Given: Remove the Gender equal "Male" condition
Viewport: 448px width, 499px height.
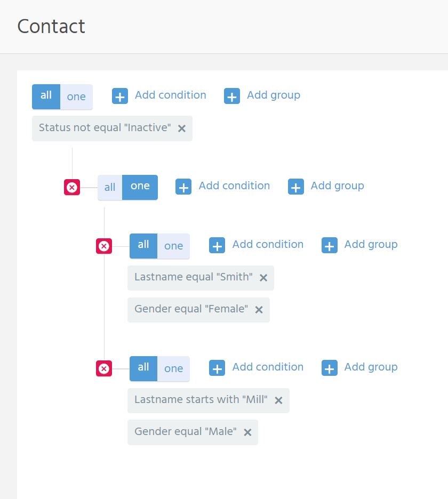Looking at the screenshot, I should pos(247,432).
